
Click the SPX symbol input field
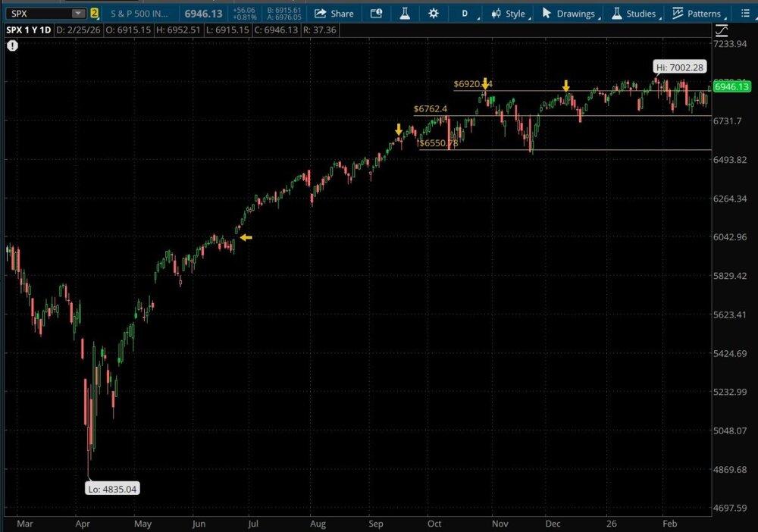38,14
